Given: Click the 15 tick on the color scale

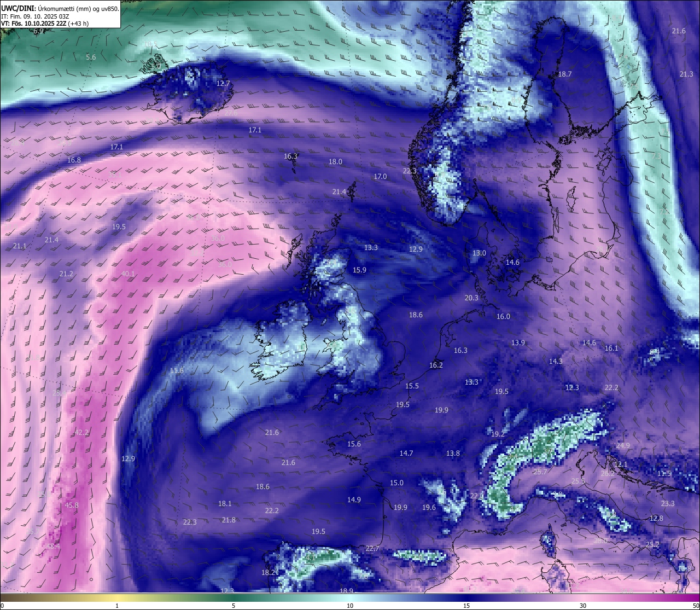Looking at the screenshot, I should pos(466,606).
